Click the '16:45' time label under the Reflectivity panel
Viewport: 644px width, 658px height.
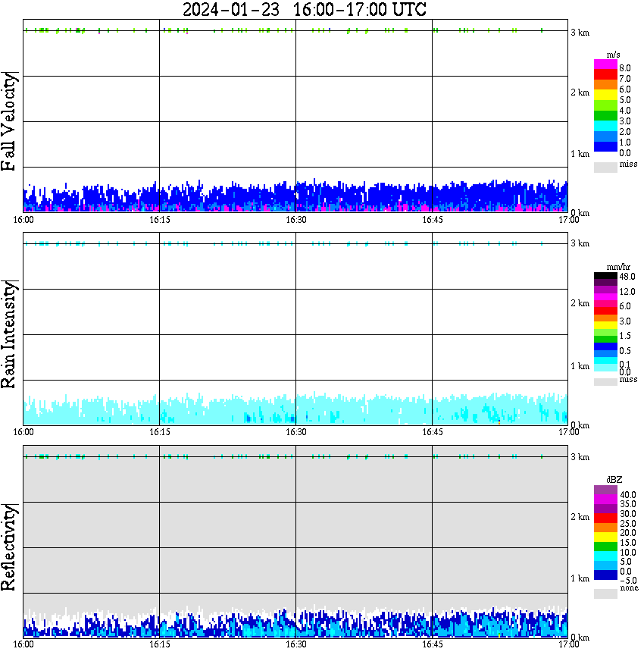[432, 644]
